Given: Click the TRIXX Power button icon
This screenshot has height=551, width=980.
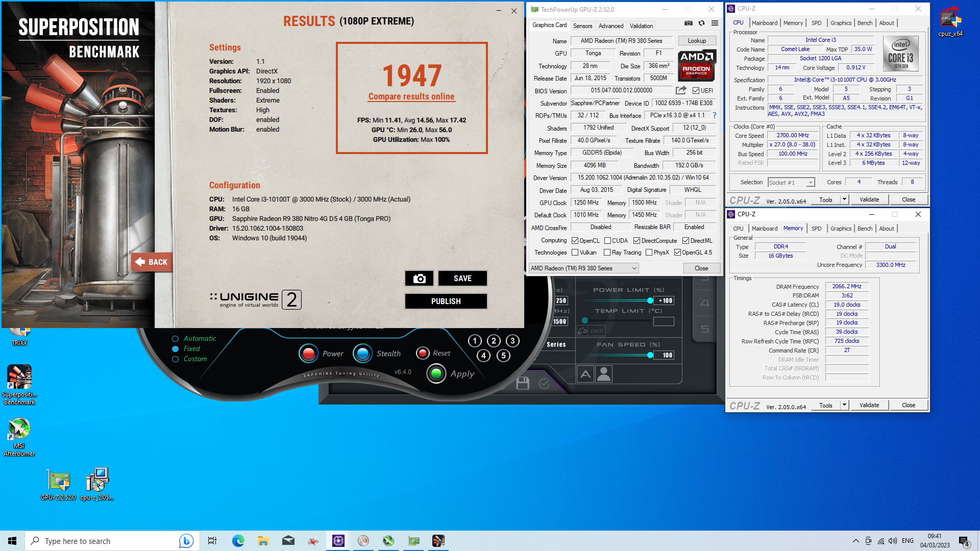Looking at the screenshot, I should tap(308, 354).
